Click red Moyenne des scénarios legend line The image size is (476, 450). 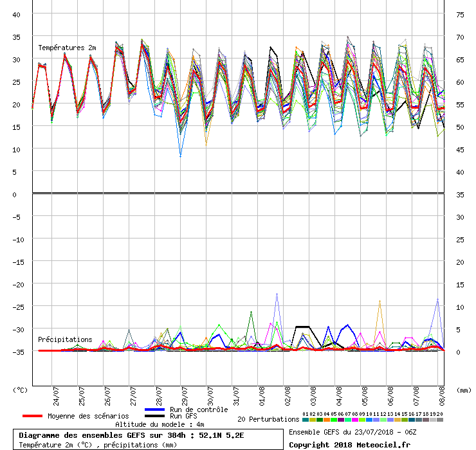pyautogui.click(x=32, y=416)
